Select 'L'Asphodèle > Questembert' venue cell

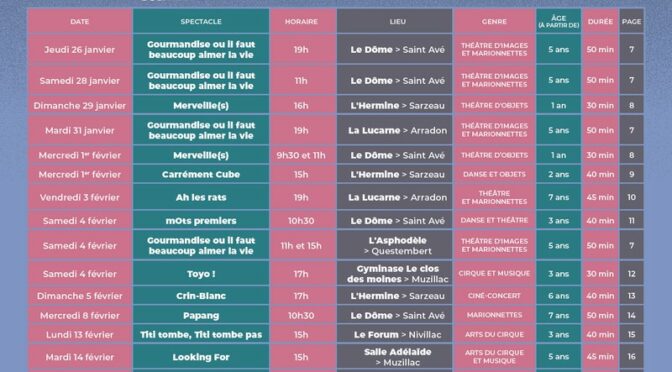click(x=398, y=246)
